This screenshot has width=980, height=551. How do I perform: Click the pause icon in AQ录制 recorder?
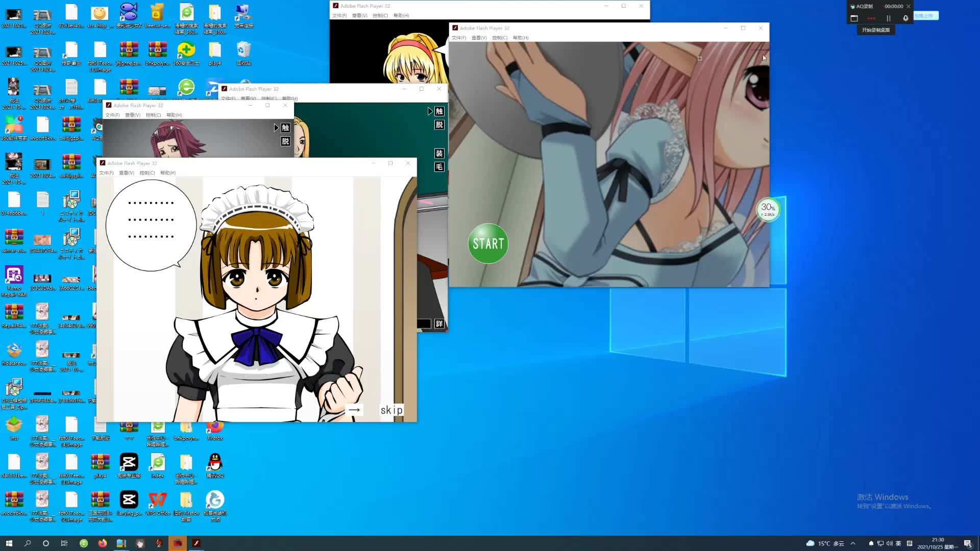tap(888, 18)
